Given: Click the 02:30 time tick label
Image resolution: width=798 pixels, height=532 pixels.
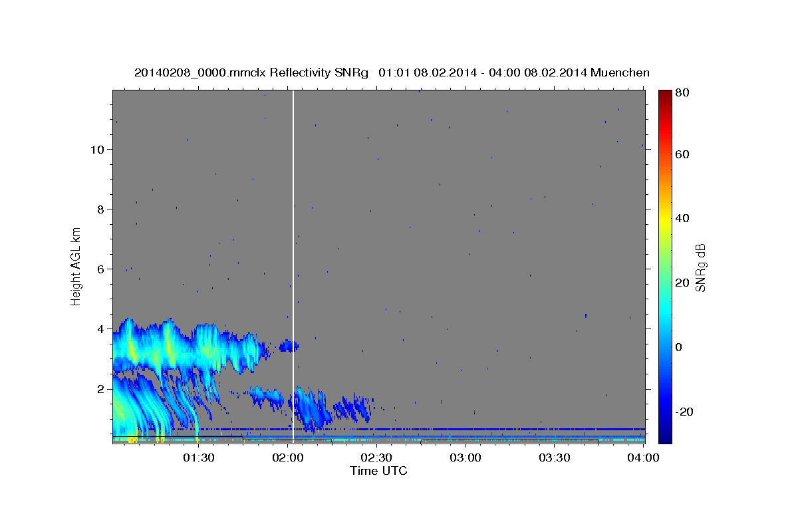Looking at the screenshot, I should point(376,458).
